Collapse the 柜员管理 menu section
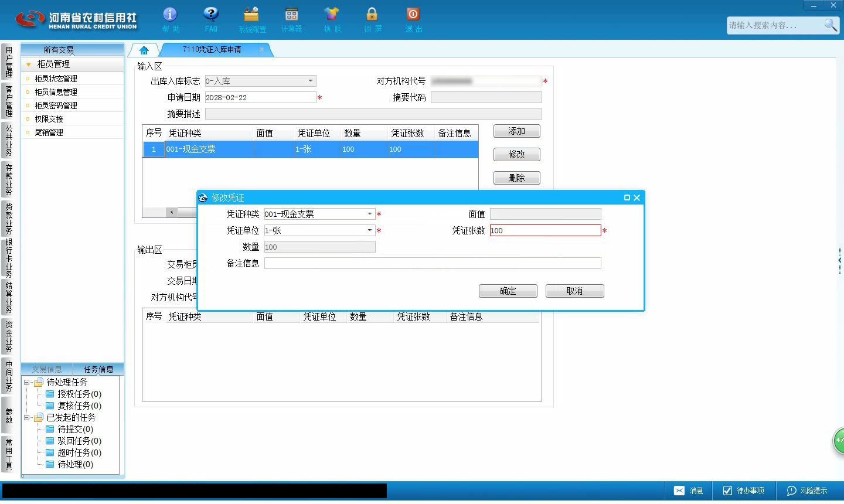The width and height of the screenshot is (844, 504). (28, 64)
